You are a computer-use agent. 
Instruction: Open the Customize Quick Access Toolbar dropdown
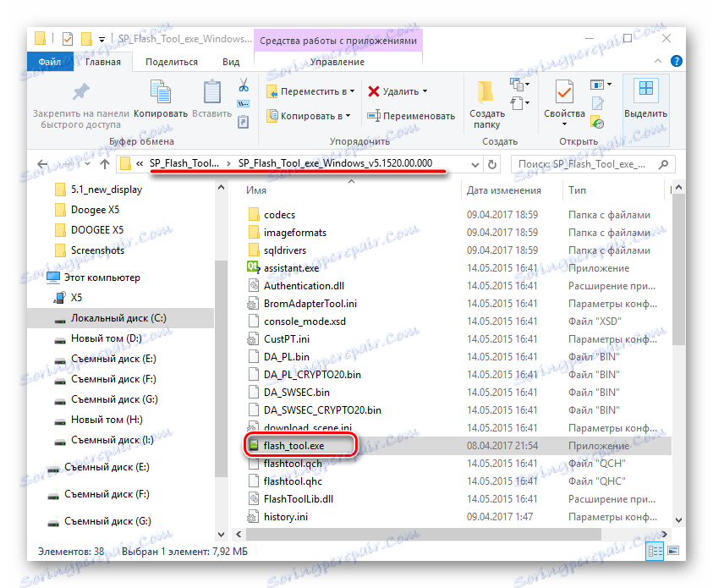point(101,40)
